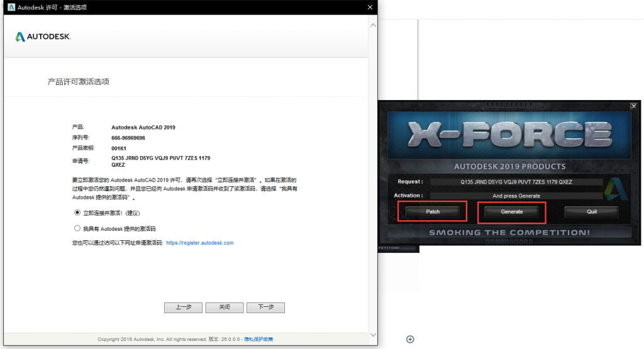Open the 隐私保护政策 link in the footer

(x=258, y=340)
